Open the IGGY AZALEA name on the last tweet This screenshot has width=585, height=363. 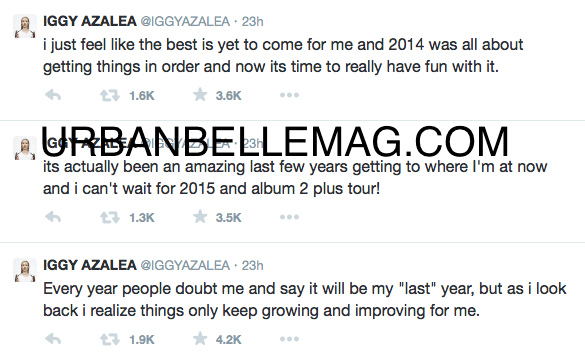pos(90,265)
